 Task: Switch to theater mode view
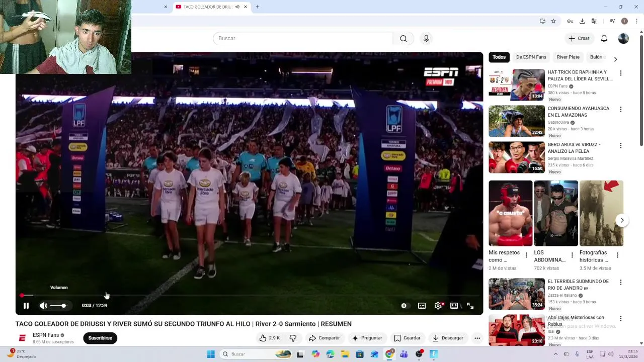click(x=454, y=306)
